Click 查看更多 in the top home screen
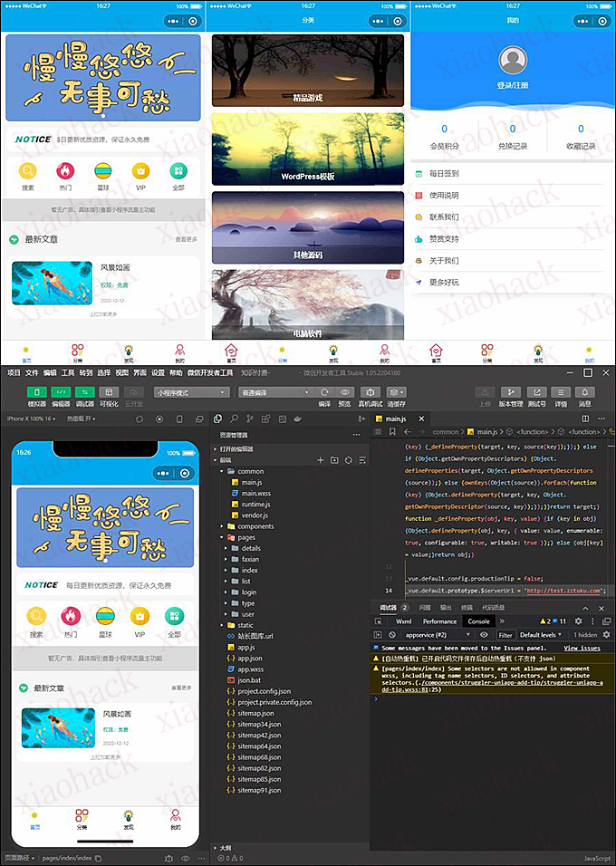The height and width of the screenshot is (866, 616). (x=186, y=239)
